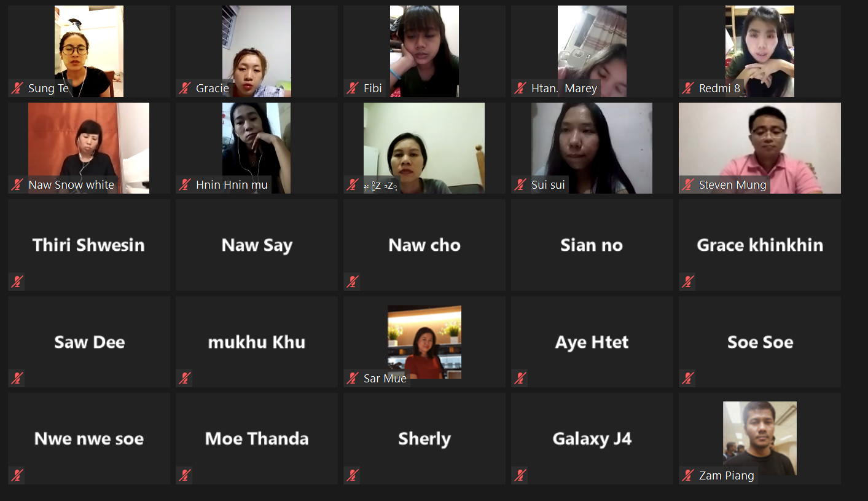Click the muted mic icon on Saw Dee's tile

coord(17,379)
